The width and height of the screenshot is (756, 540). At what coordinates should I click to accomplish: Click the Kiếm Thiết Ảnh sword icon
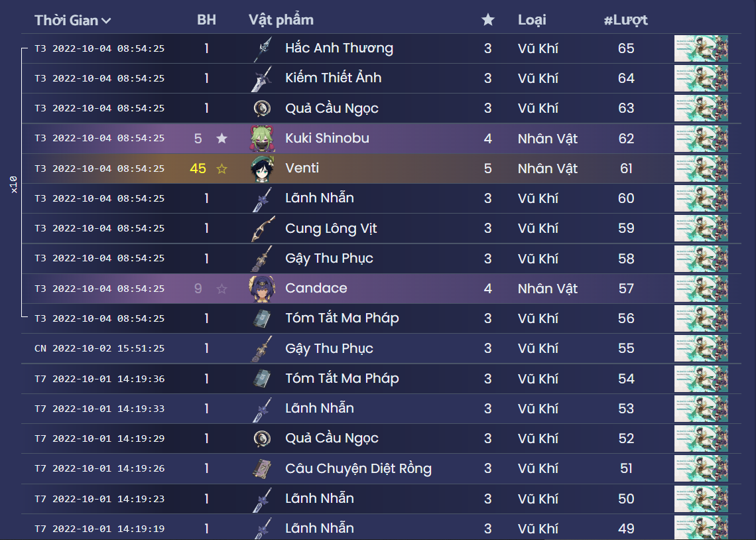[x=263, y=78]
